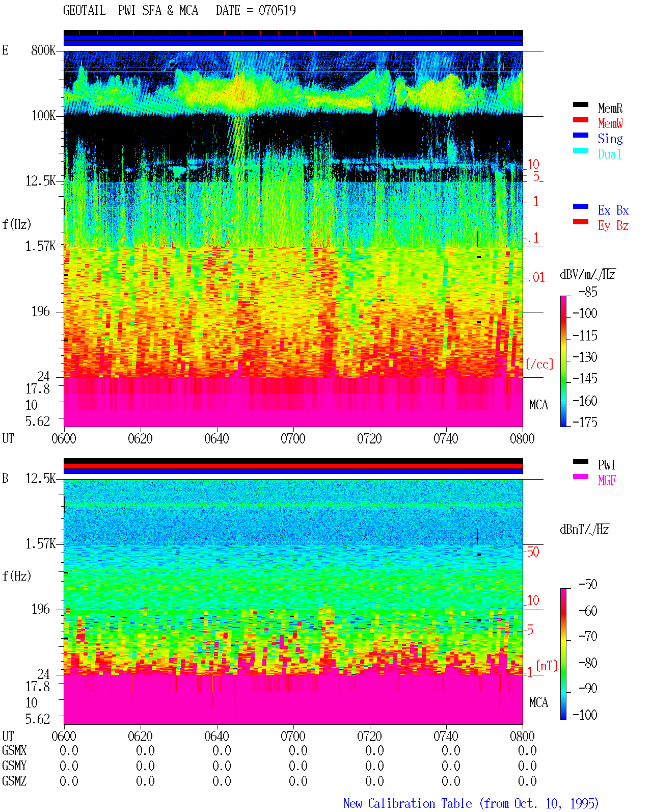Click the "dBnT/√Hz" unit label
Viewport: 652px width, 812px height.
coord(585,529)
